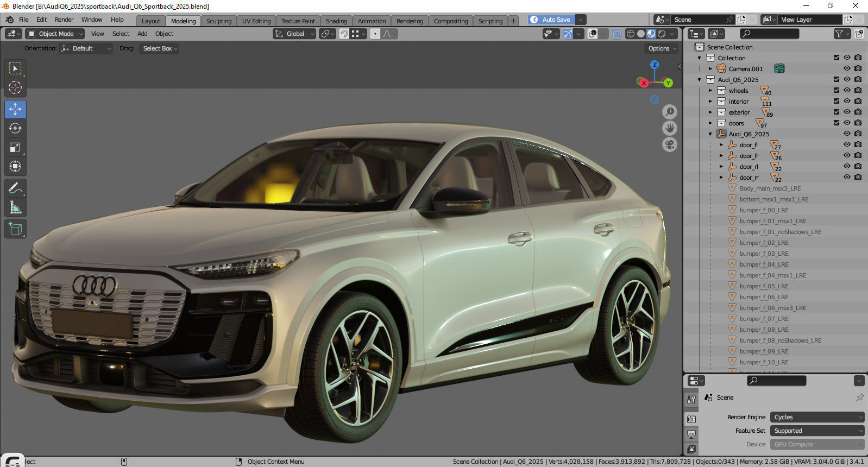Hide door_fl object with eye icon
This screenshot has height=467, width=868.
click(847, 144)
